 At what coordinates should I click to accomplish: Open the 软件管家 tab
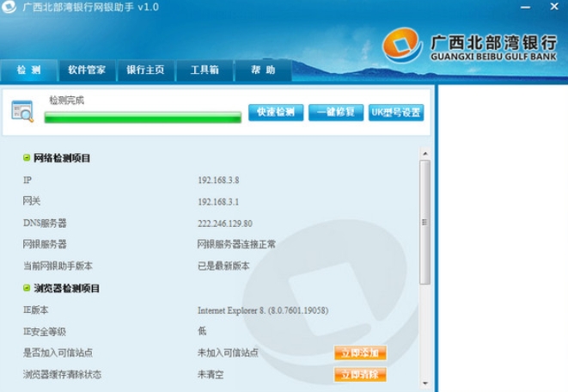[87, 70]
